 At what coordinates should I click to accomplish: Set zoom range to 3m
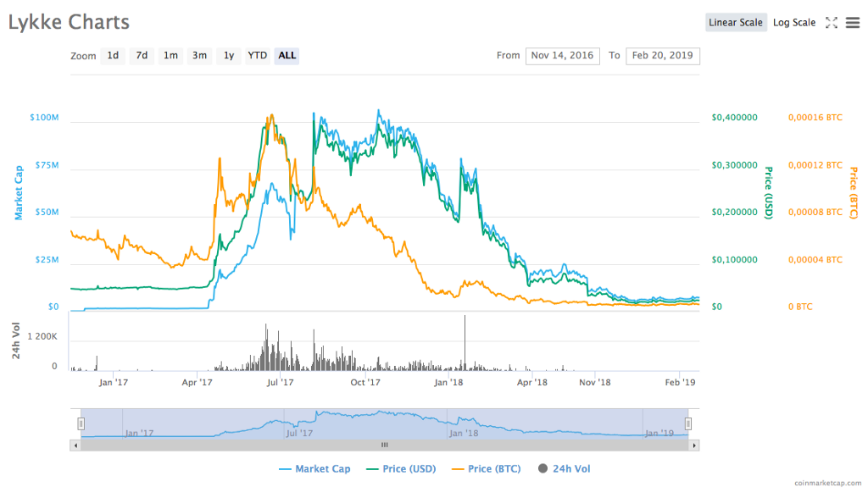click(x=199, y=55)
